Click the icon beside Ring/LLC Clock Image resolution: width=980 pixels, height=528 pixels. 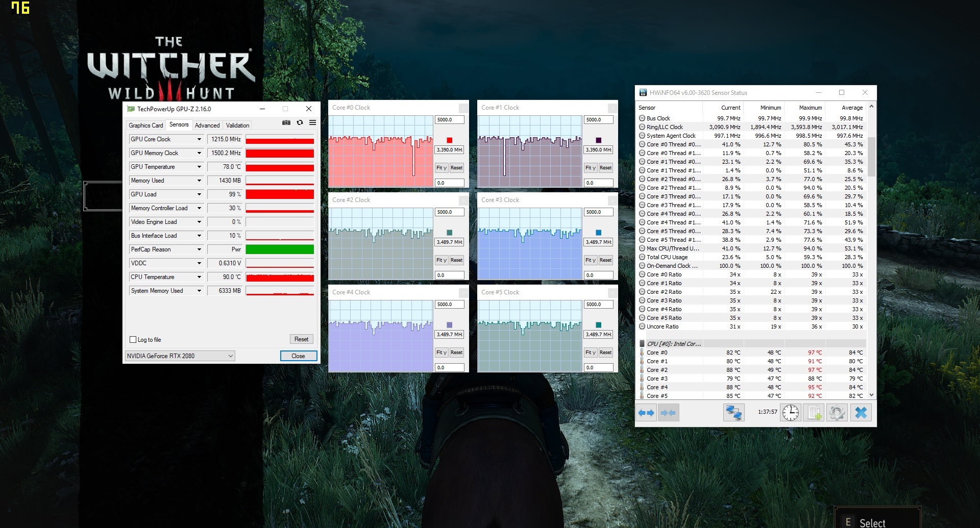[642, 127]
